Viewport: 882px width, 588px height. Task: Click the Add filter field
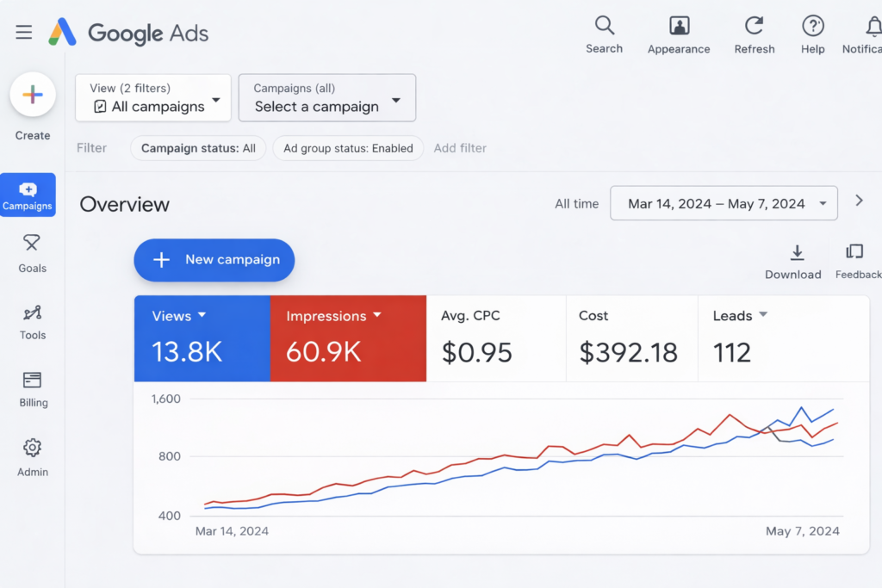[460, 148]
